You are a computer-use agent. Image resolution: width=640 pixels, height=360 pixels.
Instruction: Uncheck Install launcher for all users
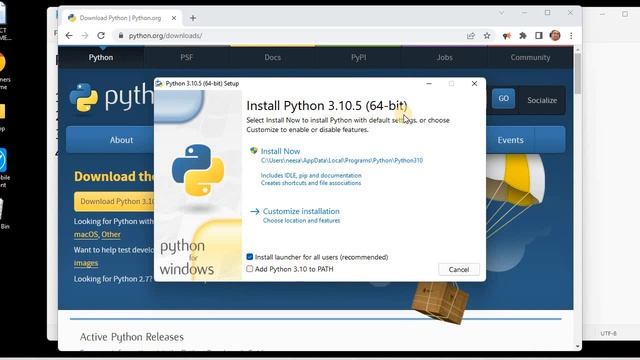249,257
